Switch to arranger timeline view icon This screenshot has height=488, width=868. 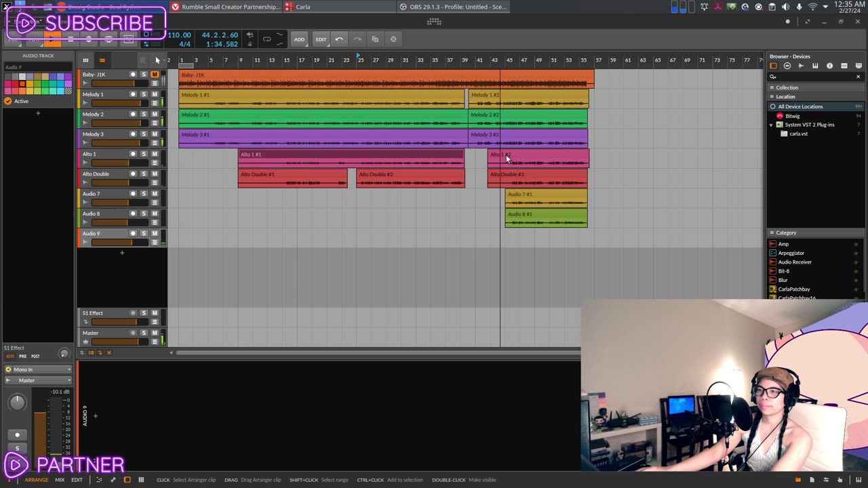point(102,60)
